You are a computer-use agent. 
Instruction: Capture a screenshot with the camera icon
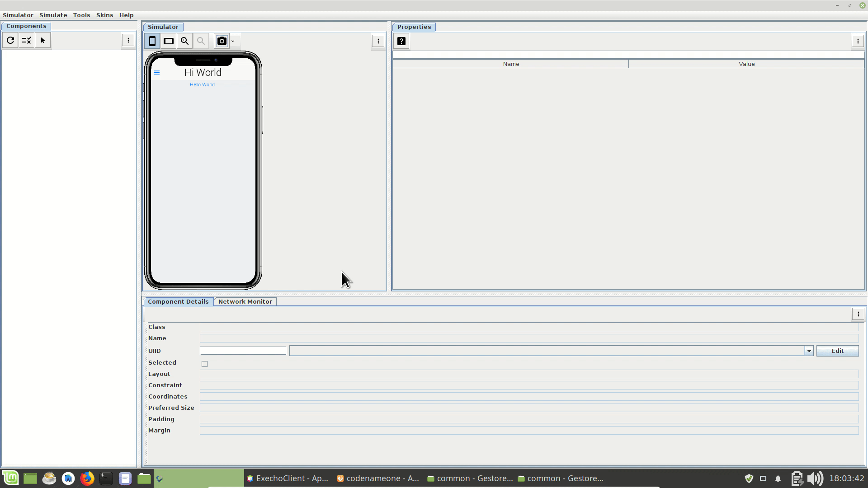(x=222, y=41)
